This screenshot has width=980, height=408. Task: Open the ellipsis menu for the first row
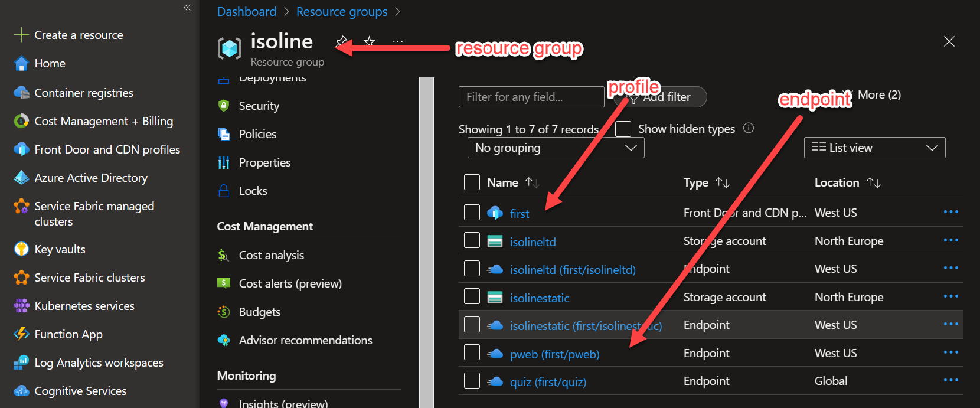(x=950, y=212)
